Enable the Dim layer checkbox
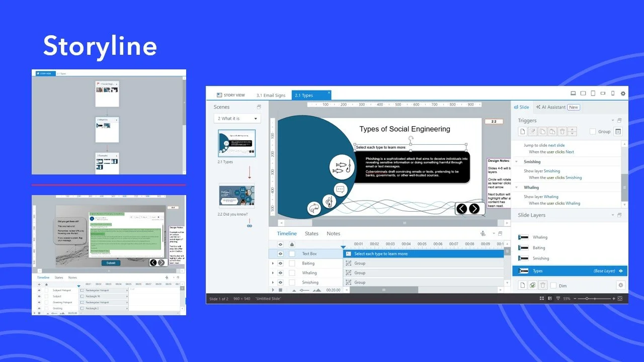 [x=553, y=286]
